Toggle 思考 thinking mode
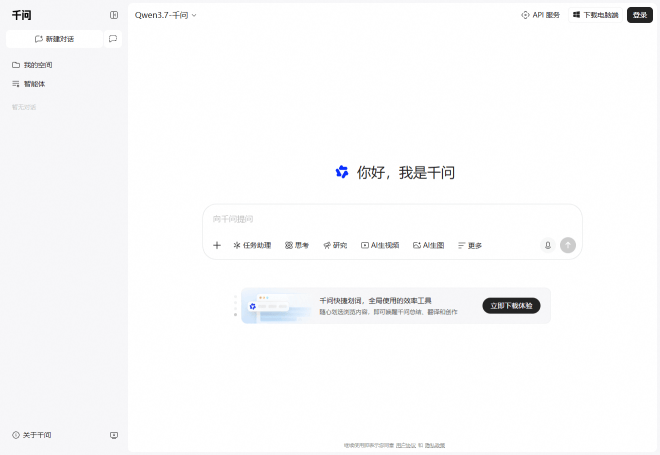 point(297,245)
